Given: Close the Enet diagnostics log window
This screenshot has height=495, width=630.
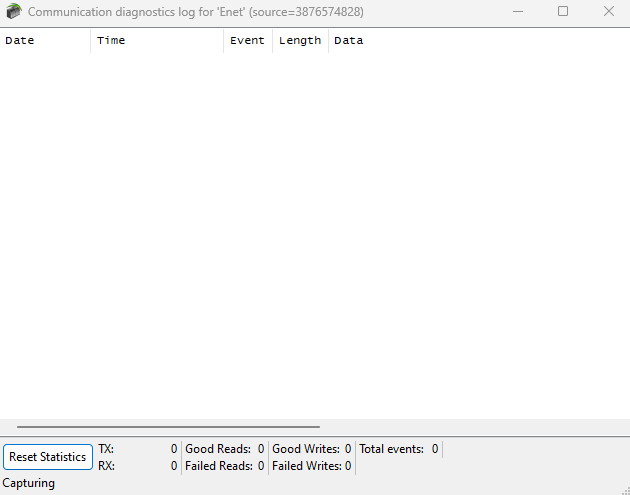Looking at the screenshot, I should point(608,12).
